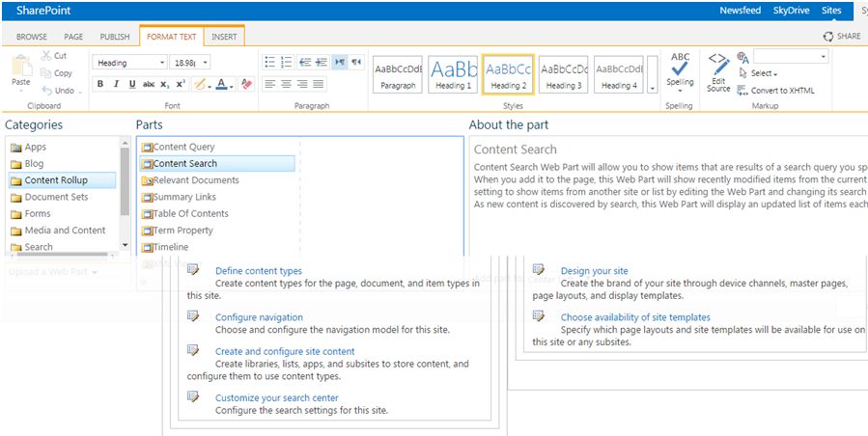Click the Underline icon
Image resolution: width=868 pixels, height=436 pixels.
tap(132, 85)
